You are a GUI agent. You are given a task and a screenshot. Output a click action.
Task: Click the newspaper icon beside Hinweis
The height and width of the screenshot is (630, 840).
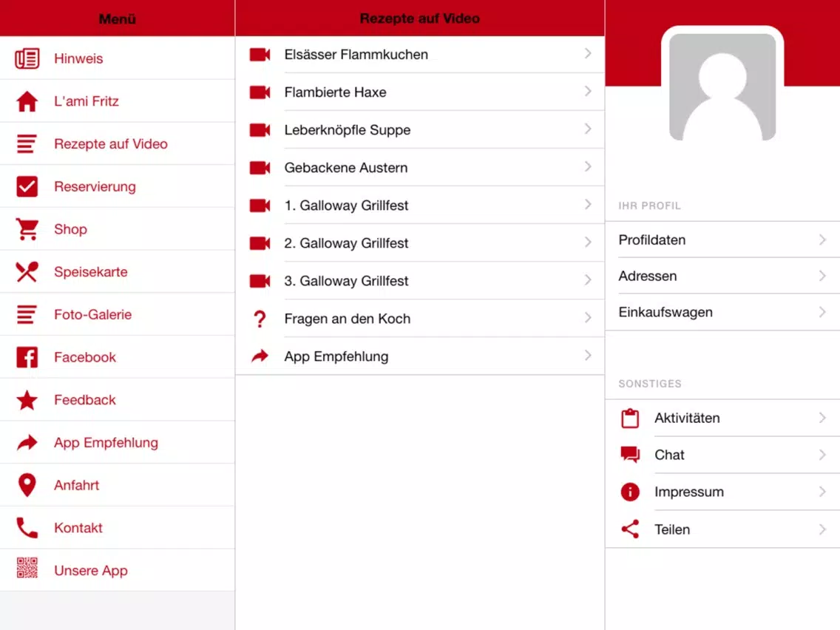click(x=27, y=58)
